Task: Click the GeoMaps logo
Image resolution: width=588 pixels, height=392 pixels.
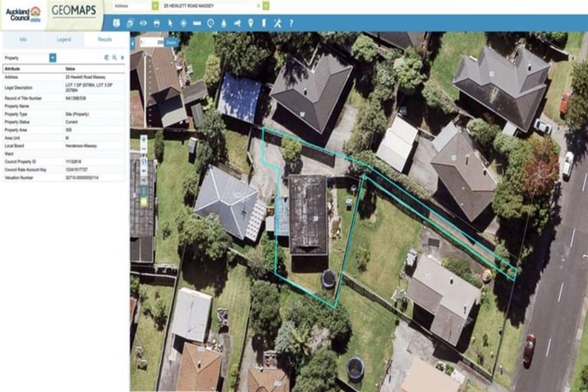Action: coord(73,11)
